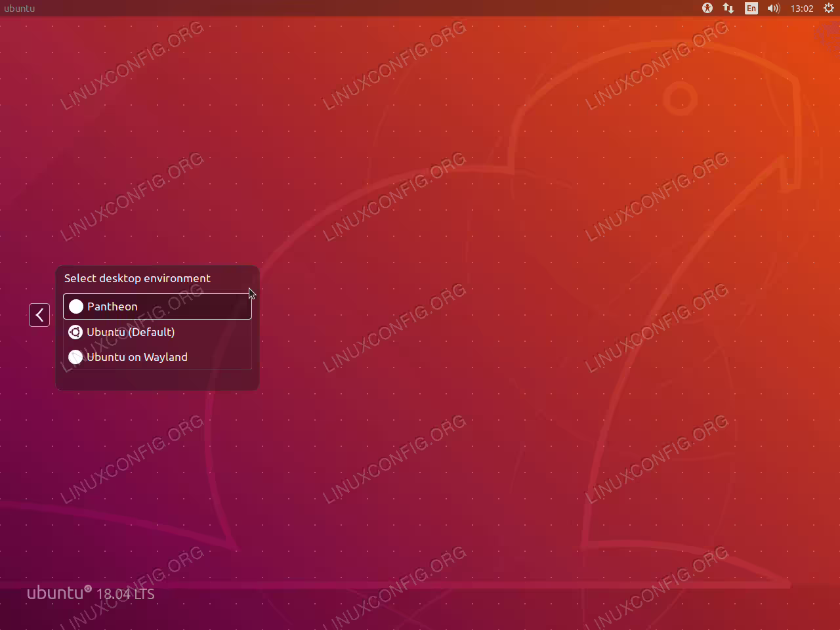Choose Ubuntu on Wayland session
This screenshot has width=840, height=630.
tap(157, 357)
